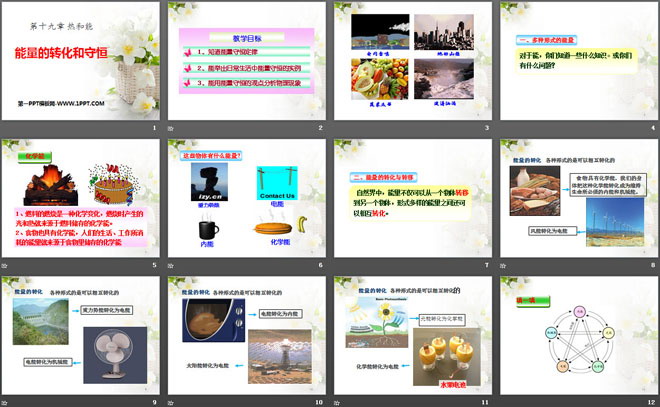Click the animation star icon under slide 10
Viewport: 660px width, 407px height.
tap(170, 403)
